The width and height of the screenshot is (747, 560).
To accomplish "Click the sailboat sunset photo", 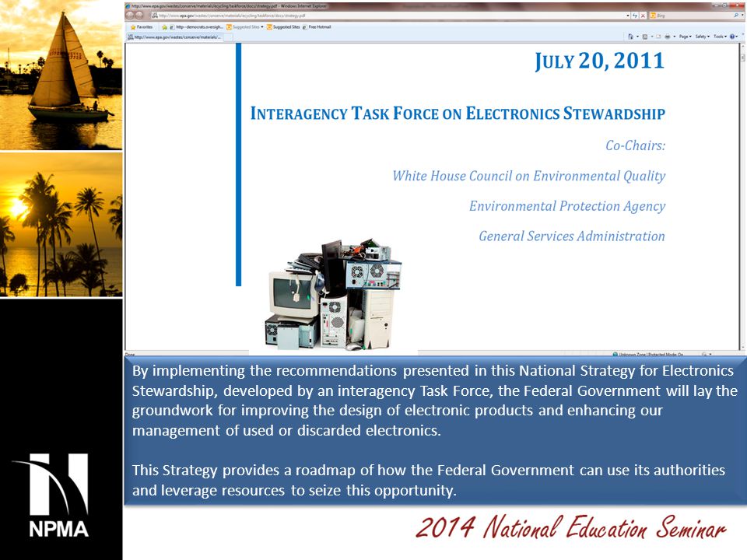I will tap(61, 75).
